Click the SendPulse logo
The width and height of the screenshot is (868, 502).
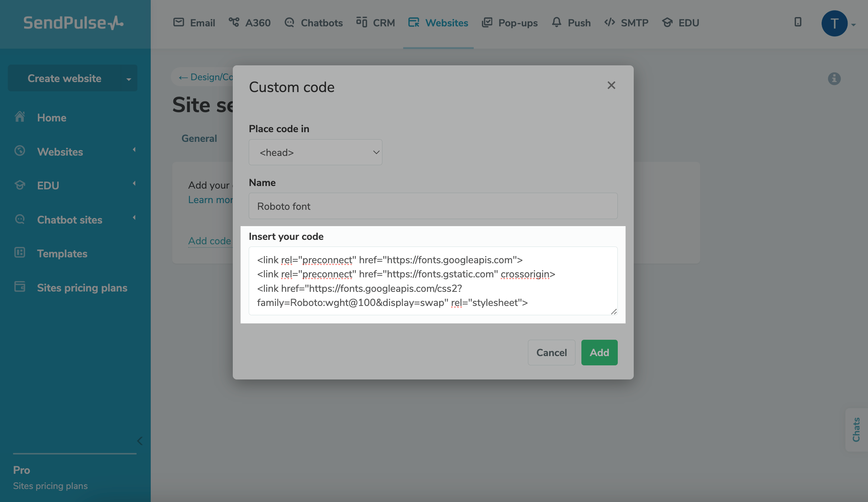[73, 23]
